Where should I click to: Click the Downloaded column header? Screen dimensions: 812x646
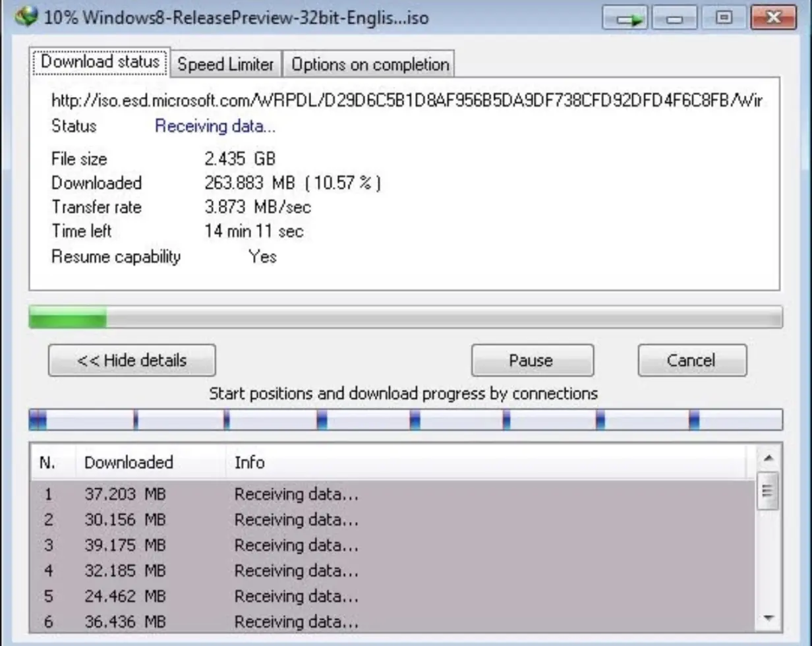(x=150, y=462)
